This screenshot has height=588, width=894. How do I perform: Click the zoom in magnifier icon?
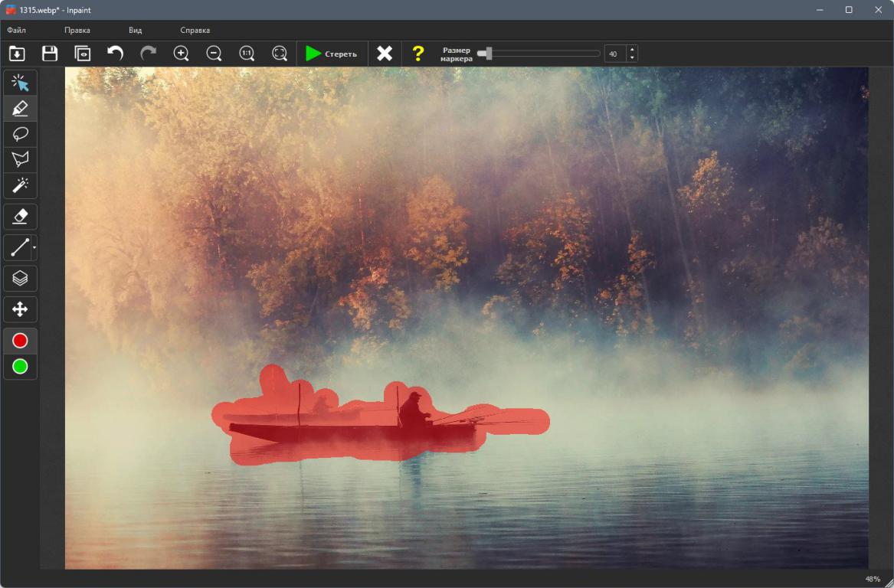(x=181, y=54)
